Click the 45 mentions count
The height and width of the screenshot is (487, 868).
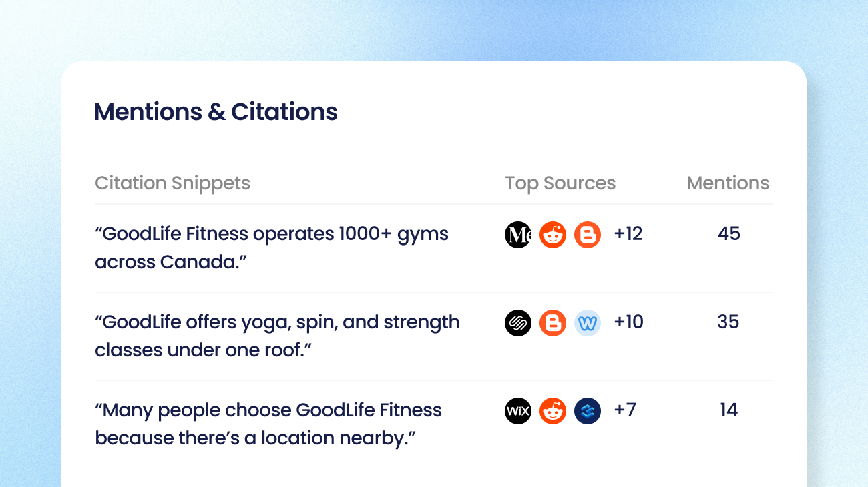click(x=728, y=234)
